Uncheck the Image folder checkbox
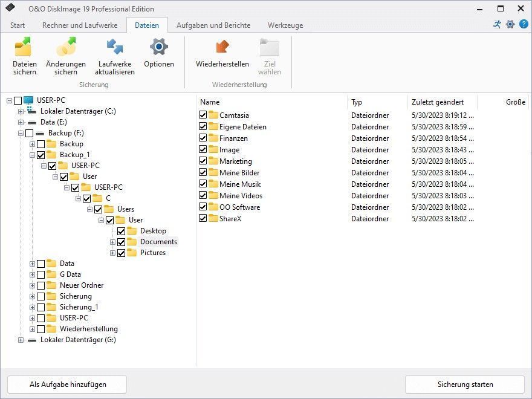The width and height of the screenshot is (532, 399). tap(203, 149)
